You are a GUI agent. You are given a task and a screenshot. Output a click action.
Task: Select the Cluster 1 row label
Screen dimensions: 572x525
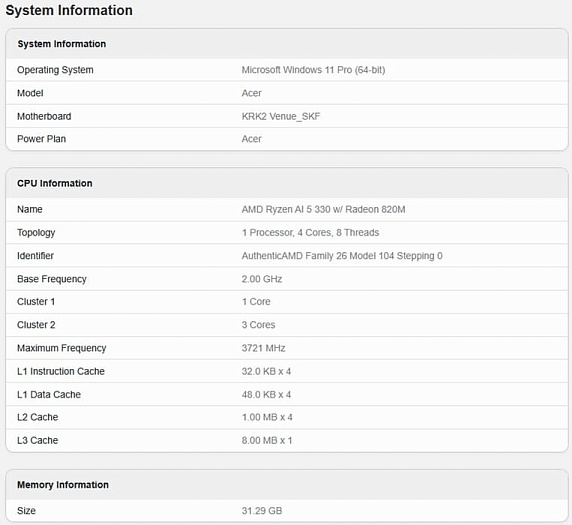36,302
